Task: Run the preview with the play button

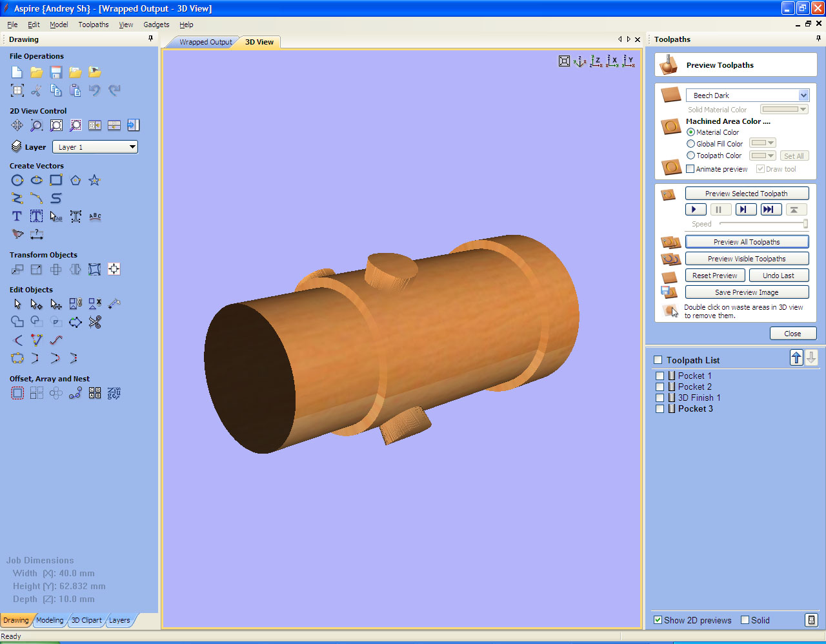Action: click(x=695, y=209)
